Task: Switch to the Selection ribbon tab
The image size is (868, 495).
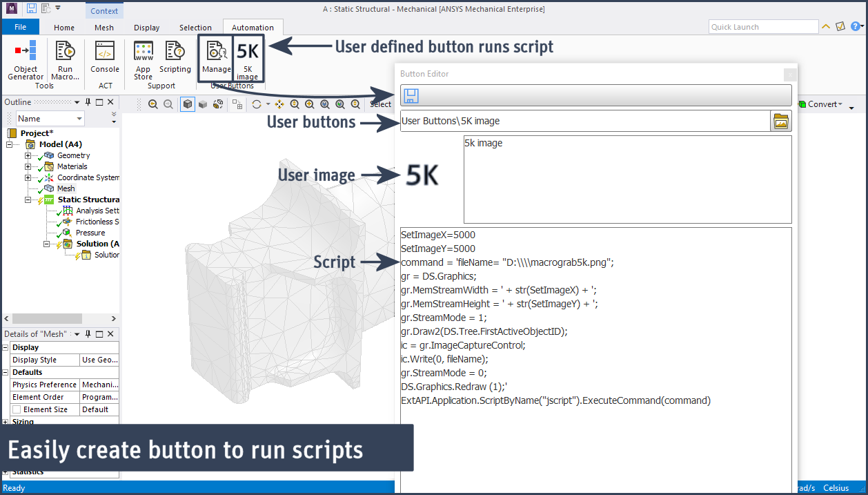Action: pyautogui.click(x=195, y=28)
